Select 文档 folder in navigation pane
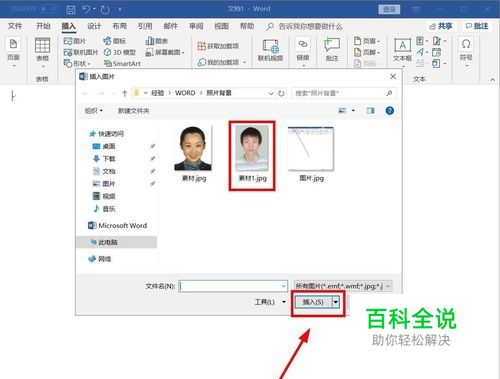 (104, 171)
